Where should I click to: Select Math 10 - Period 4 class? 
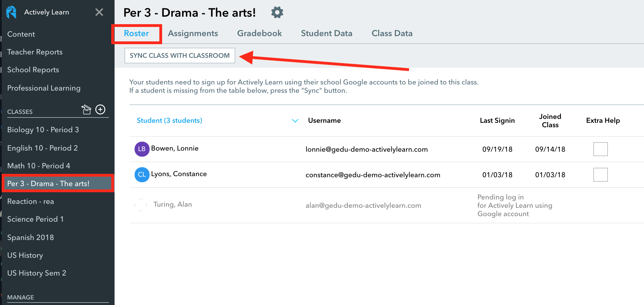pyautogui.click(x=39, y=166)
